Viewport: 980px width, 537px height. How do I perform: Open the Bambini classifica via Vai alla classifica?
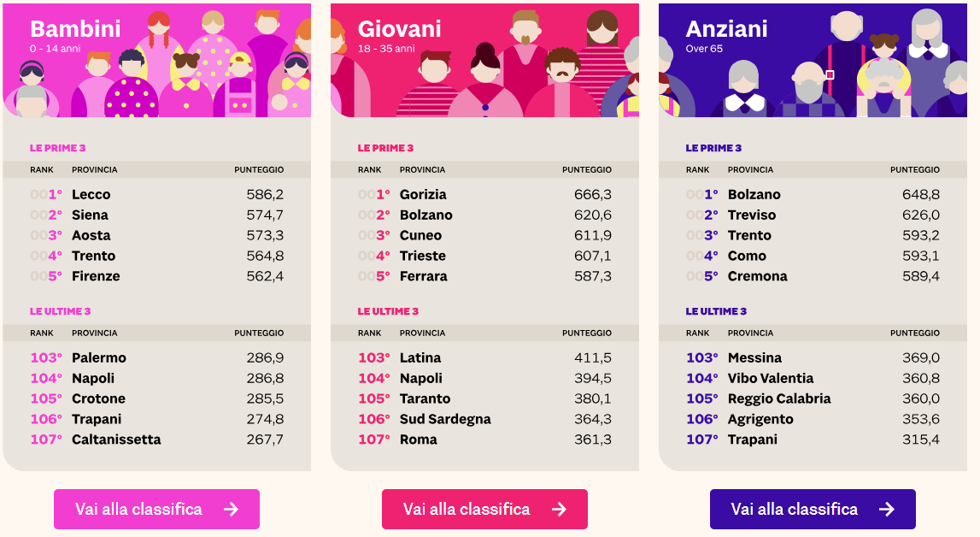[156, 509]
